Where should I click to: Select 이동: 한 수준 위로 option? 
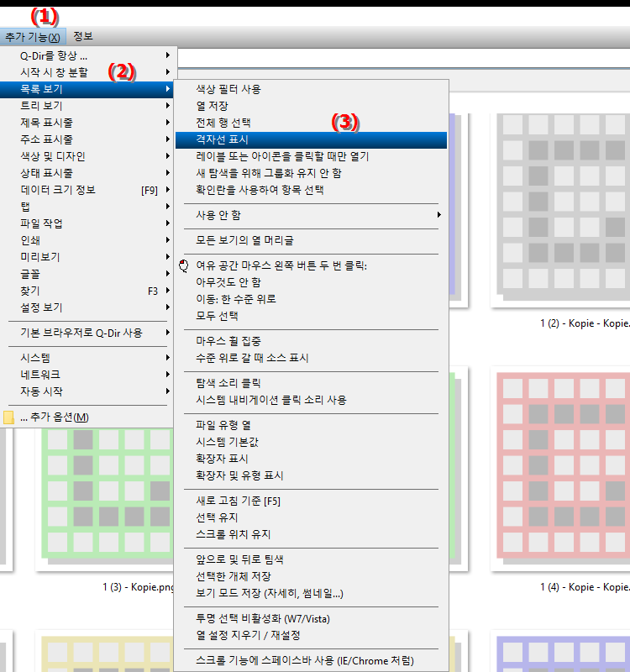tap(311, 299)
